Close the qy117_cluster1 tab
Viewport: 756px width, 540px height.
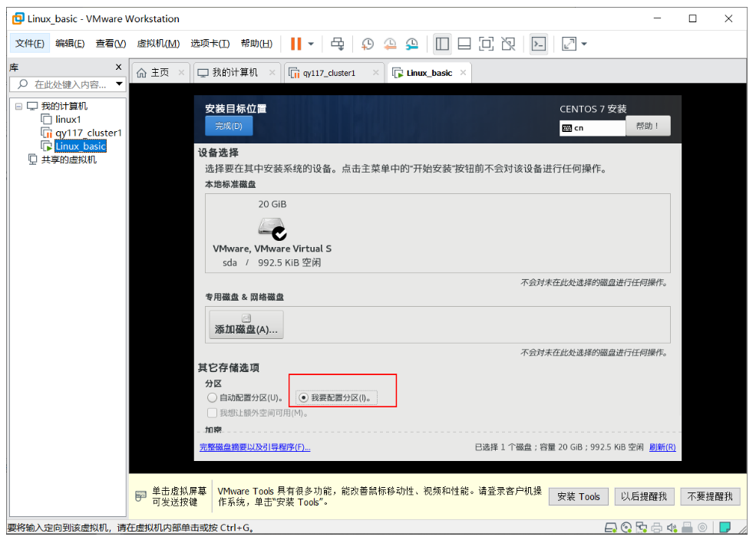click(x=375, y=72)
